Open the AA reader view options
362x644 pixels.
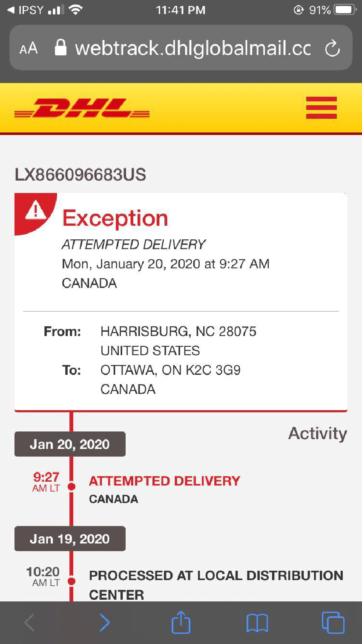click(x=29, y=48)
